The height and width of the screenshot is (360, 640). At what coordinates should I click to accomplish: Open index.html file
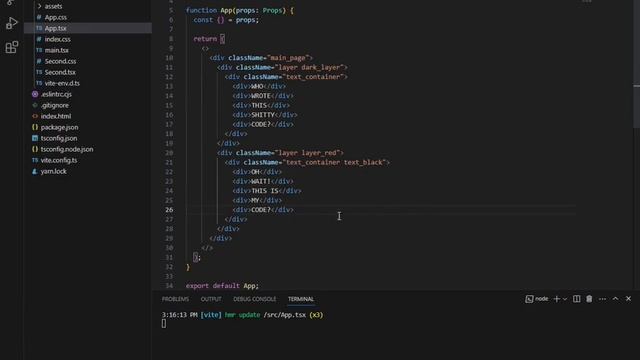pyautogui.click(x=56, y=116)
